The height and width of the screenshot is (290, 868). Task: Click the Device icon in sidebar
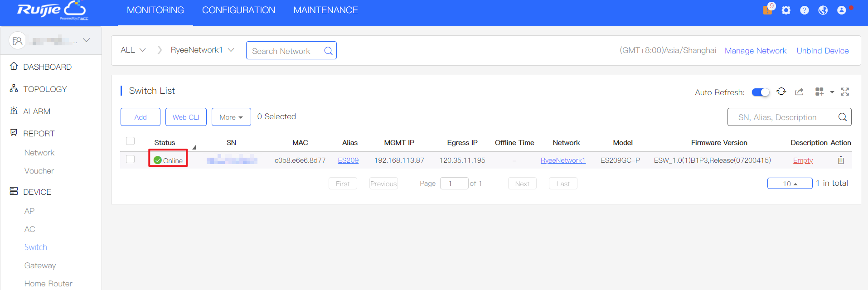[14, 191]
